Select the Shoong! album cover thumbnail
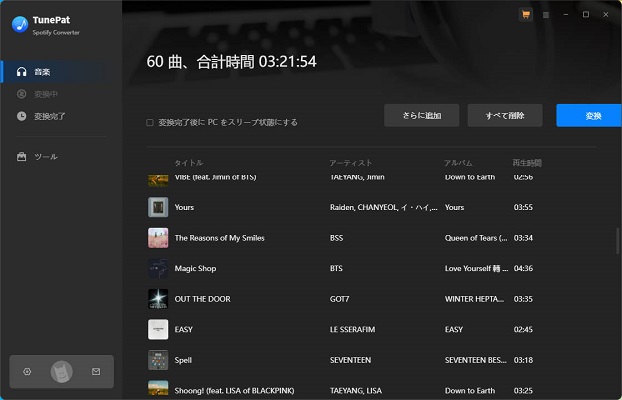Image resolution: width=622 pixels, height=400 pixels. click(158, 388)
